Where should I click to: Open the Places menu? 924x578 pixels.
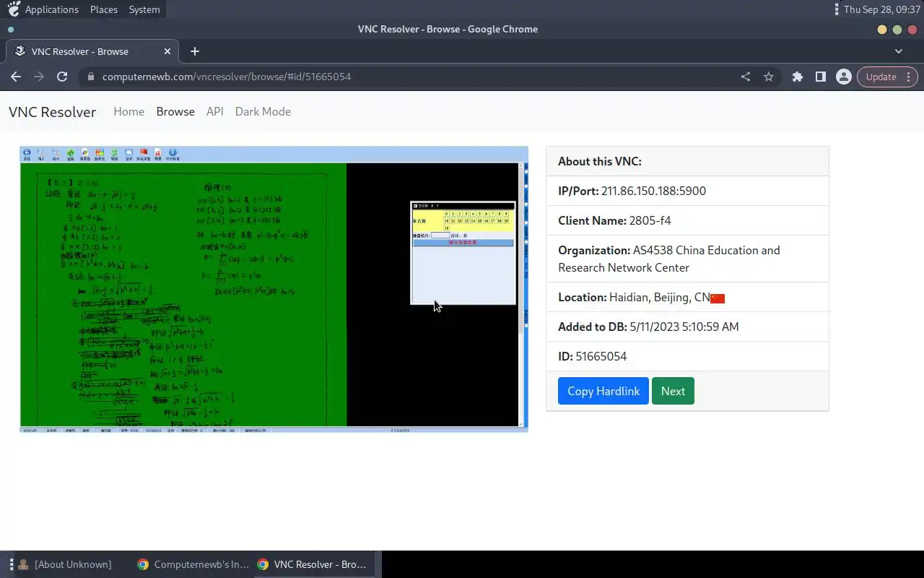pos(104,9)
